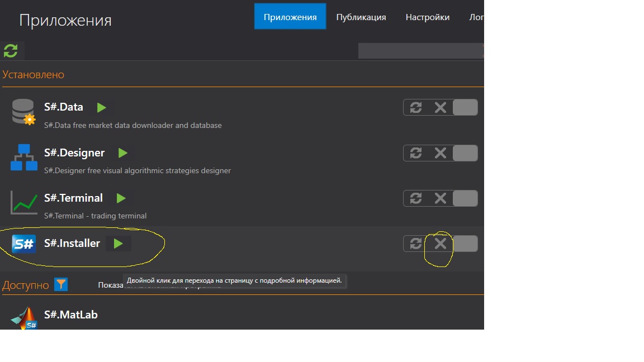Toggle the gray switch in S#.Data row
This screenshot has width=644, height=362.
[x=465, y=107]
